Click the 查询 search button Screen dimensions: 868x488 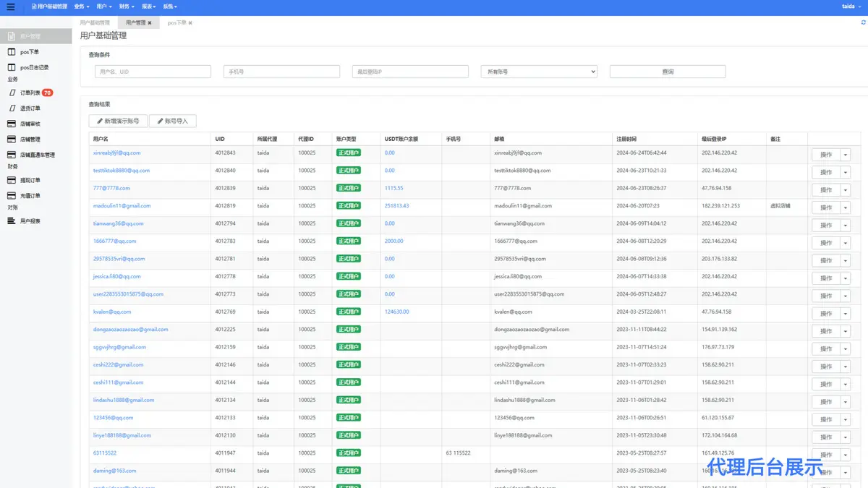[668, 72]
